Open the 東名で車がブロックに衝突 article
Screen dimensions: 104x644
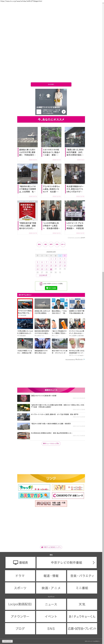point(60,346)
